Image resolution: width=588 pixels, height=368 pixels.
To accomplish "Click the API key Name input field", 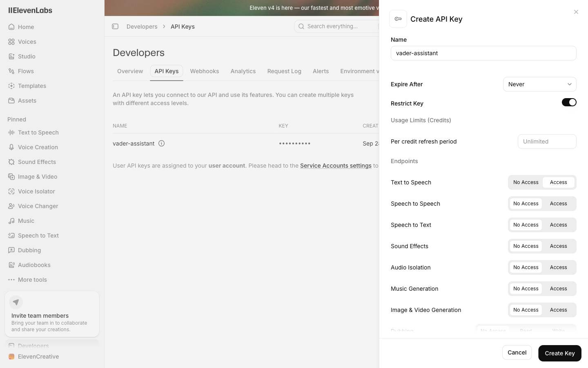I will click(483, 53).
